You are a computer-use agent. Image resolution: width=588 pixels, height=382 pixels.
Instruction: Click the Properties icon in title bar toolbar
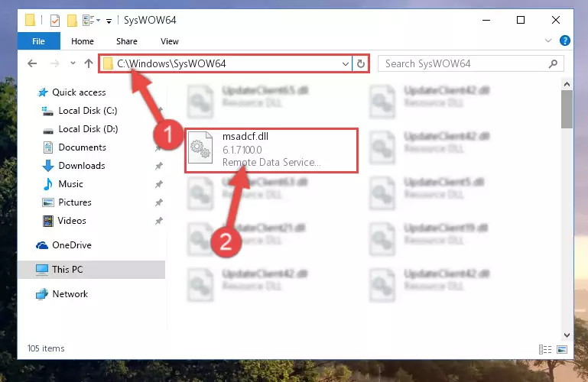[55, 20]
